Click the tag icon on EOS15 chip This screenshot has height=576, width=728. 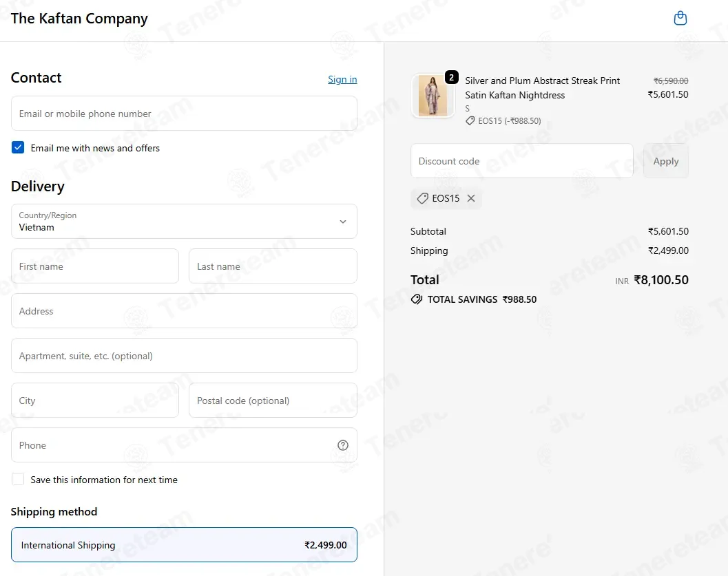coord(422,198)
